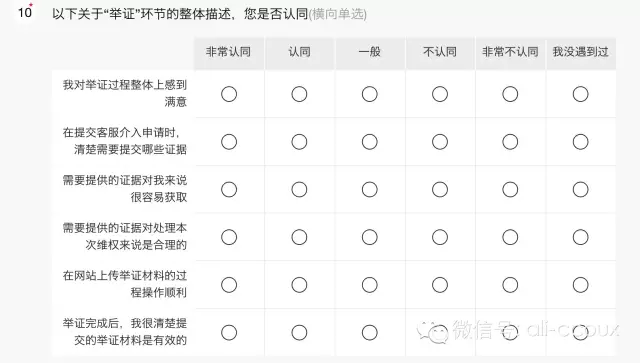The image size is (640, 363).
Task: Click the 我没遇到过 column header
Action: coord(580,52)
